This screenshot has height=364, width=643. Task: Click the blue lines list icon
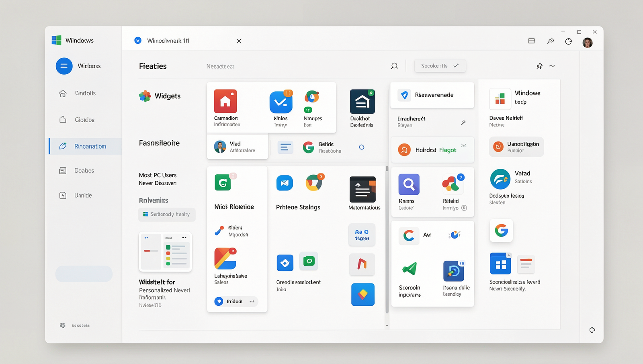(x=285, y=147)
